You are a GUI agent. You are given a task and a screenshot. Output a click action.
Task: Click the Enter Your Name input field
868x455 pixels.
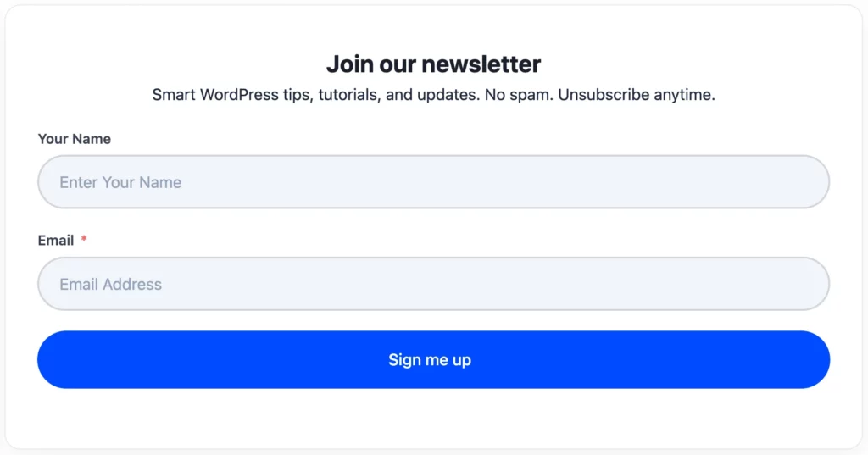coord(433,182)
